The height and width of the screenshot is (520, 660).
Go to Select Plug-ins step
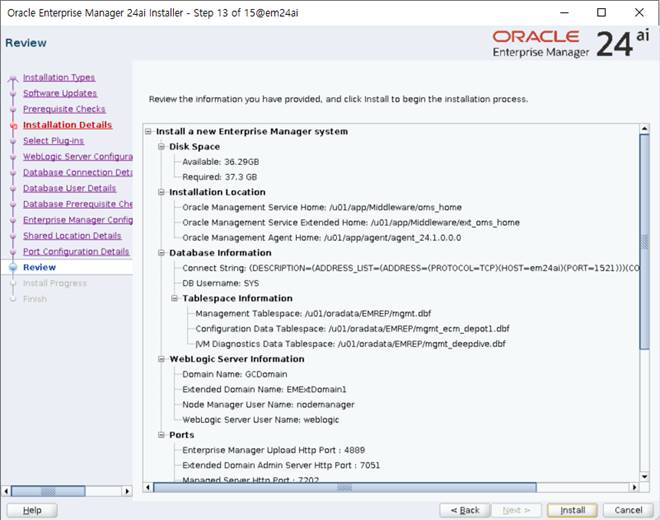point(53,141)
